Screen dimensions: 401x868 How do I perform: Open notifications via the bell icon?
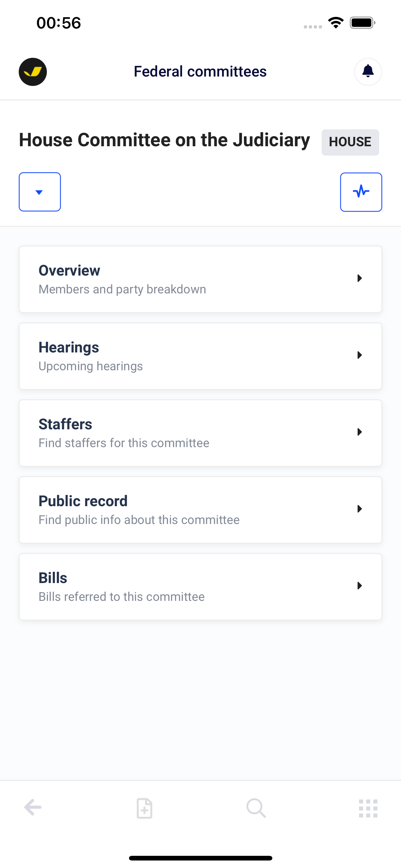point(368,72)
